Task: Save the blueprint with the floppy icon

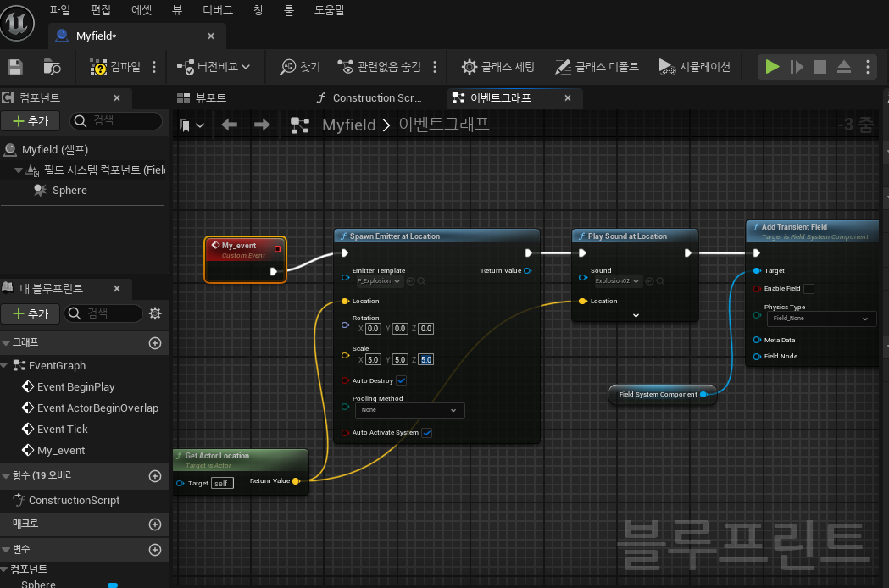Action: (15, 67)
